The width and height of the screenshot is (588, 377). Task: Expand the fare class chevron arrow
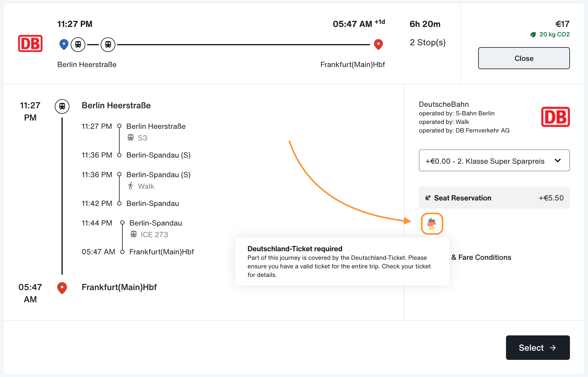click(558, 160)
